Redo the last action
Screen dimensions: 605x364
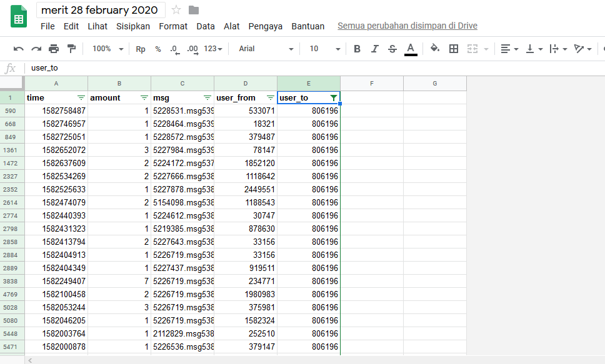pyautogui.click(x=36, y=49)
